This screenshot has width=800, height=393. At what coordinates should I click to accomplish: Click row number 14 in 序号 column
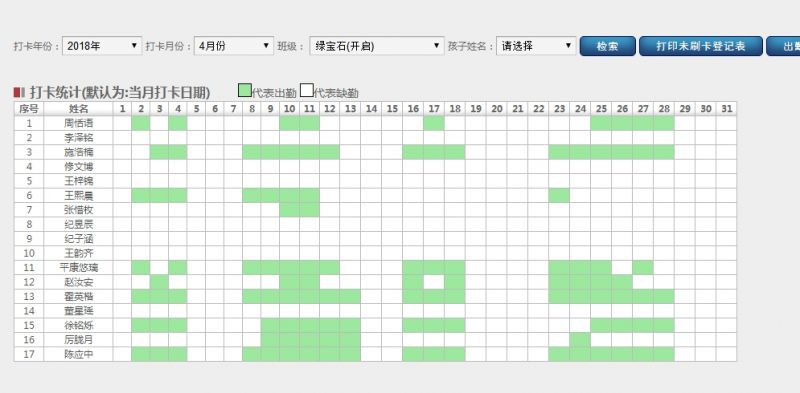pos(29,311)
